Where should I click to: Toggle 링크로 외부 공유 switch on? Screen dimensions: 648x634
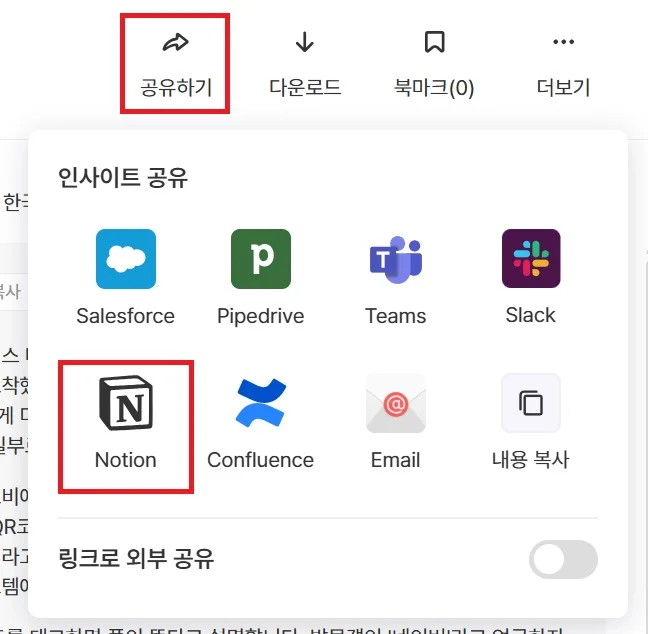pos(563,559)
